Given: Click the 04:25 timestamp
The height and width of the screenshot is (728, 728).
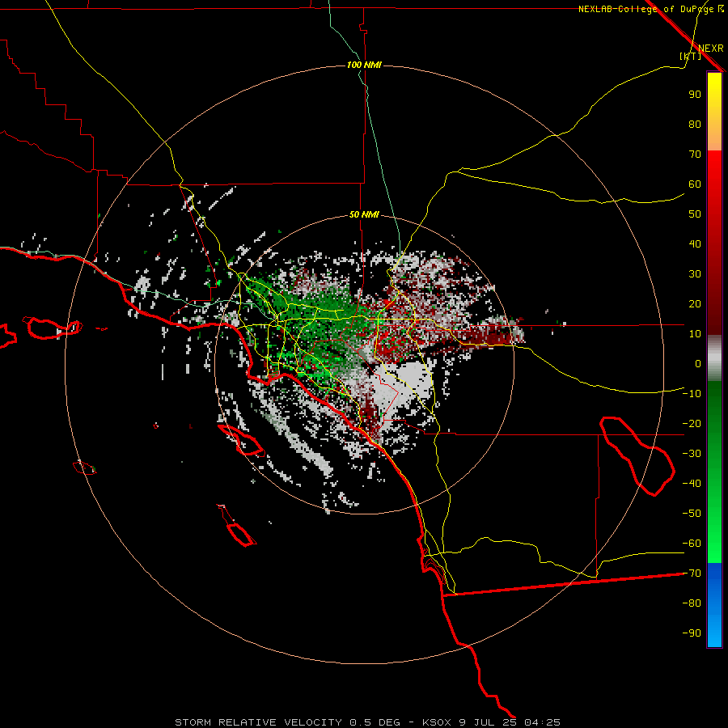Looking at the screenshot, I should pos(542,722).
